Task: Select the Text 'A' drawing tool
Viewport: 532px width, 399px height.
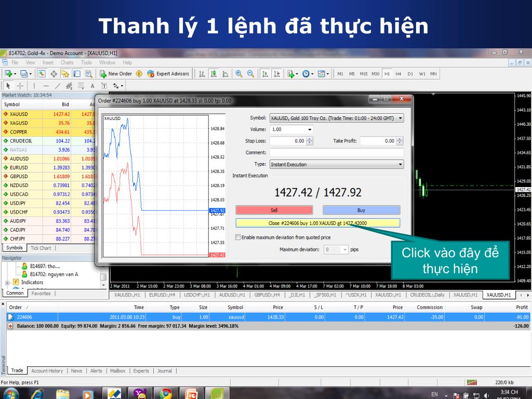Action: point(92,86)
